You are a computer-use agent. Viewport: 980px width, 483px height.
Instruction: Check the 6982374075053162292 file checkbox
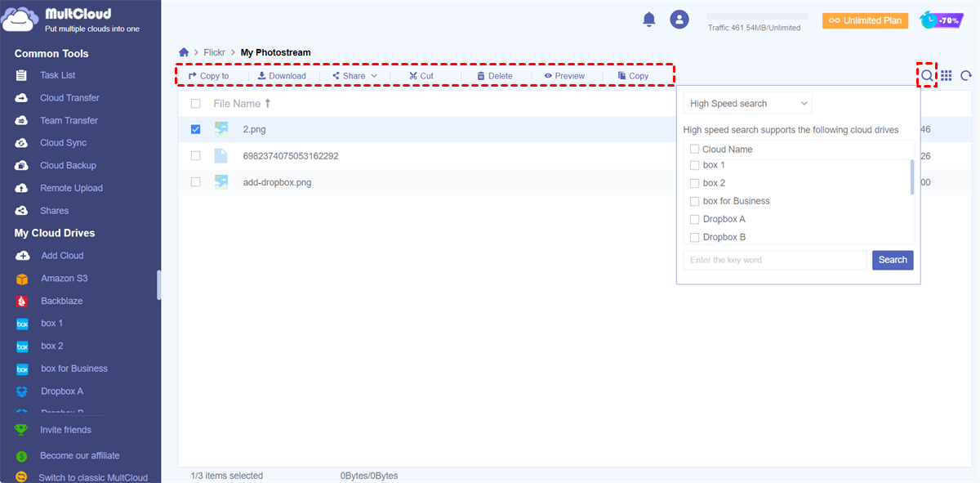(195, 156)
